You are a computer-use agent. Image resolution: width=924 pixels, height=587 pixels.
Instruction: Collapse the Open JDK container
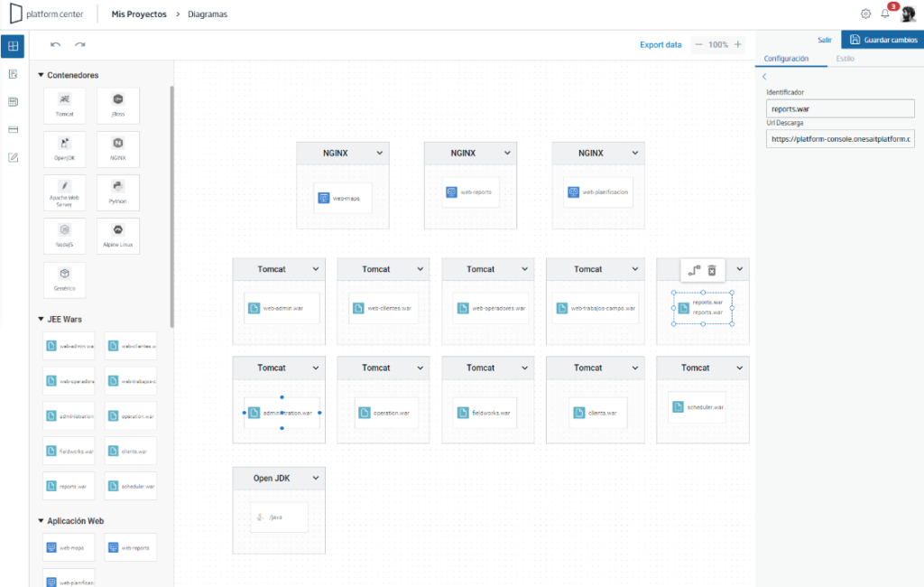(x=316, y=478)
